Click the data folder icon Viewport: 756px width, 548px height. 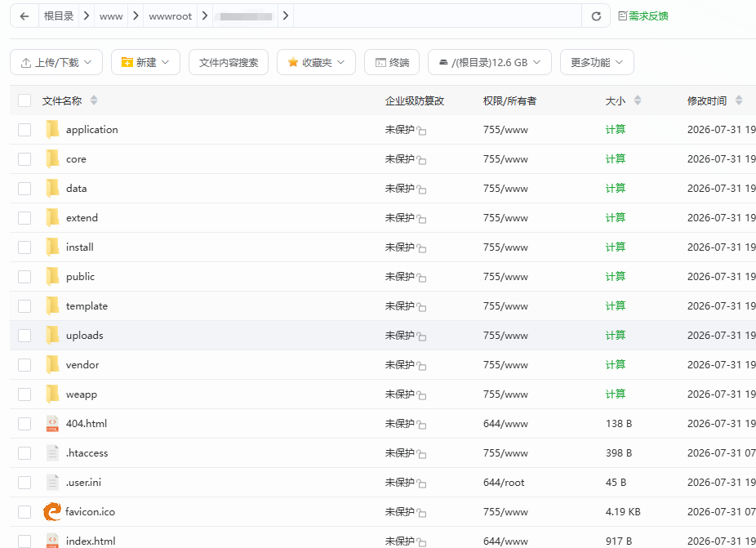52,188
